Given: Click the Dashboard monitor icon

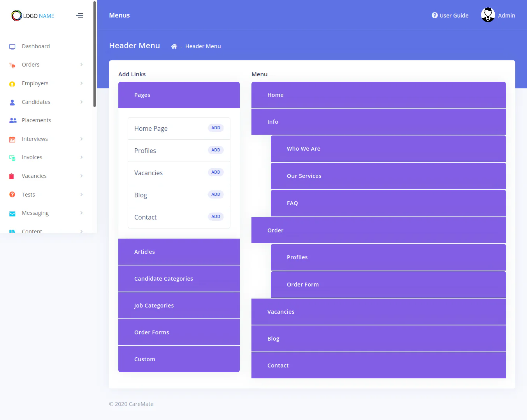Looking at the screenshot, I should pos(12,47).
